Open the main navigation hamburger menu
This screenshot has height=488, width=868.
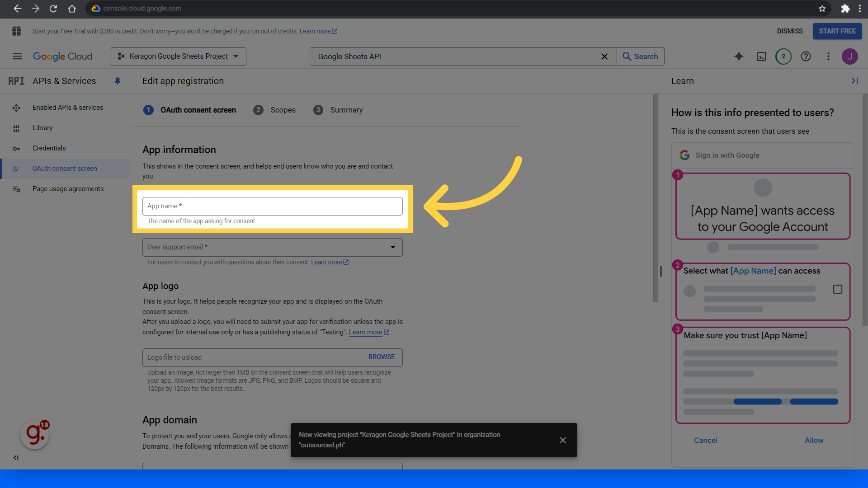17,56
